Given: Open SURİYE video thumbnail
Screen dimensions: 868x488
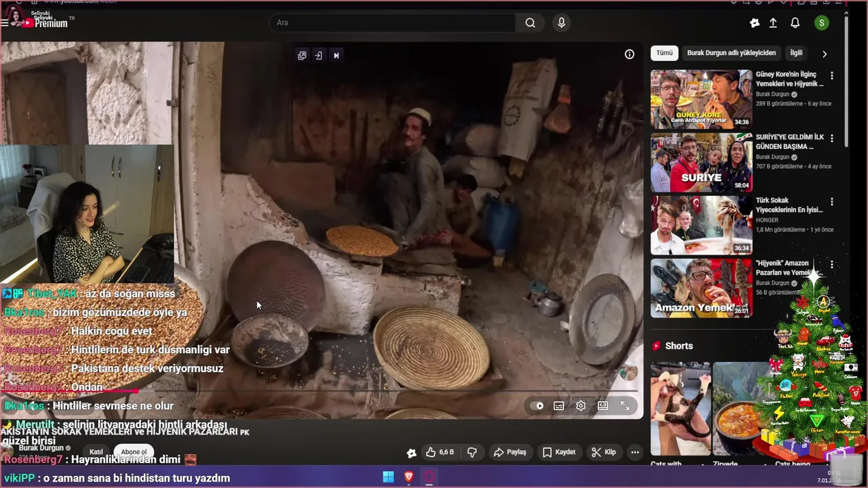Looking at the screenshot, I should tap(701, 163).
